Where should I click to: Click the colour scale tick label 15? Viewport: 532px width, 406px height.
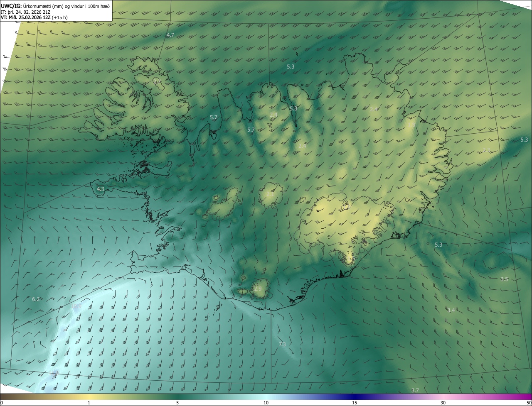click(x=355, y=403)
